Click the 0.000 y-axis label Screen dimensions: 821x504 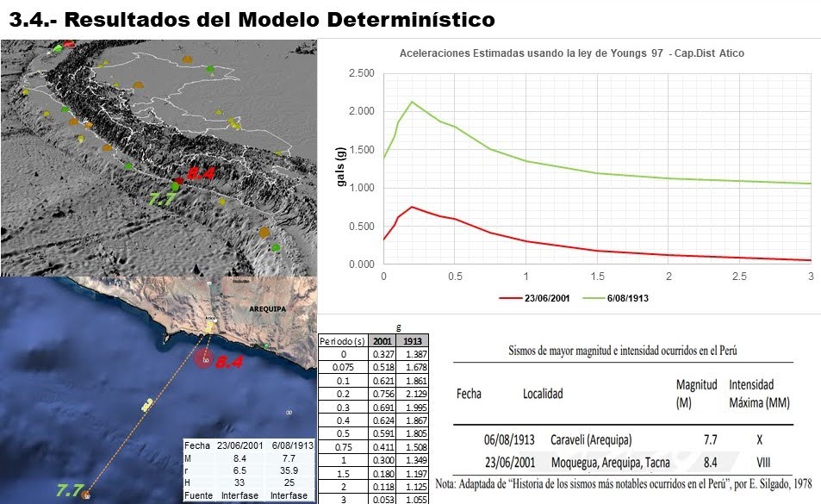(362, 264)
